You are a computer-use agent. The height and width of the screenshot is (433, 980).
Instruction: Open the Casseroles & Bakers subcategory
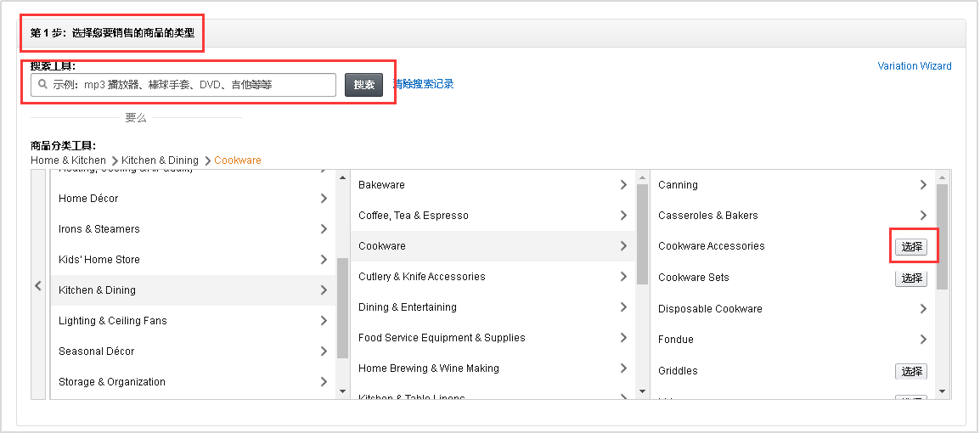click(x=707, y=216)
